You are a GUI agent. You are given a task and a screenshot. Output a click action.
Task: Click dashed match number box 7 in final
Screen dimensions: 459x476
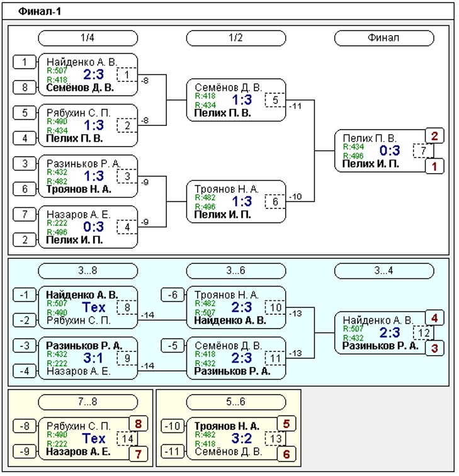click(423, 150)
